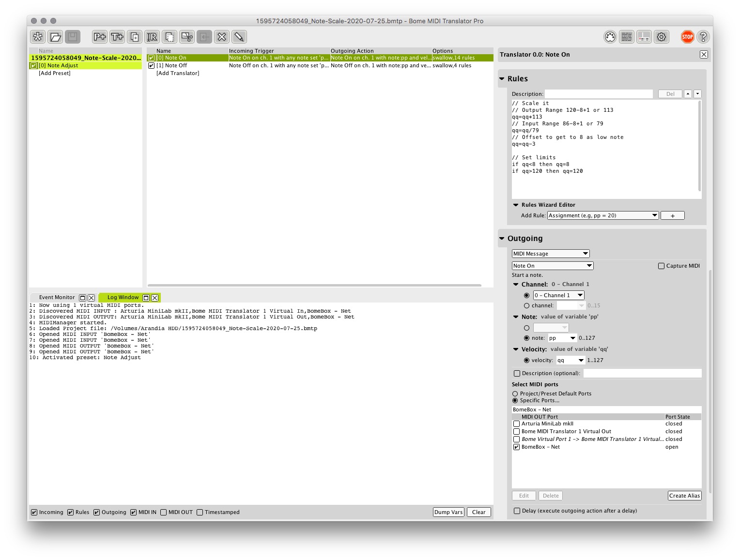Click the Options column header
740x560 pixels.
462,51
